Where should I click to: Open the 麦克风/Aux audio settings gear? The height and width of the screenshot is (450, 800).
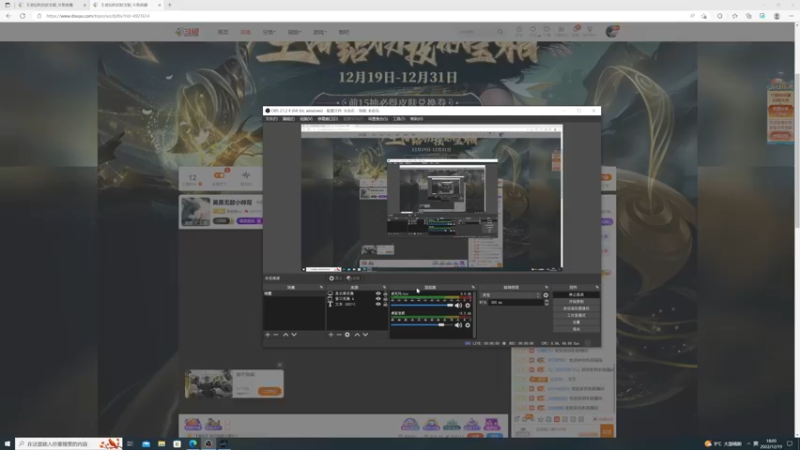point(467,305)
